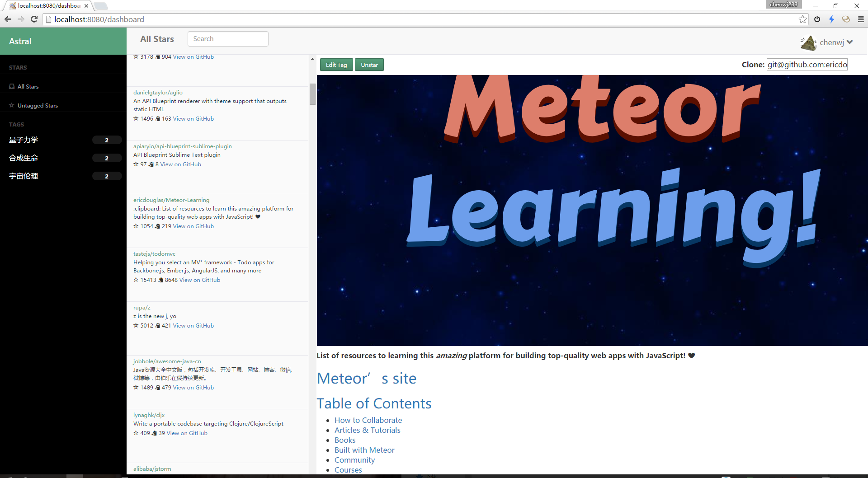Screen dimensions: 868x478
Task: Close the localhost:8080 browser tab
Action: (86, 6)
